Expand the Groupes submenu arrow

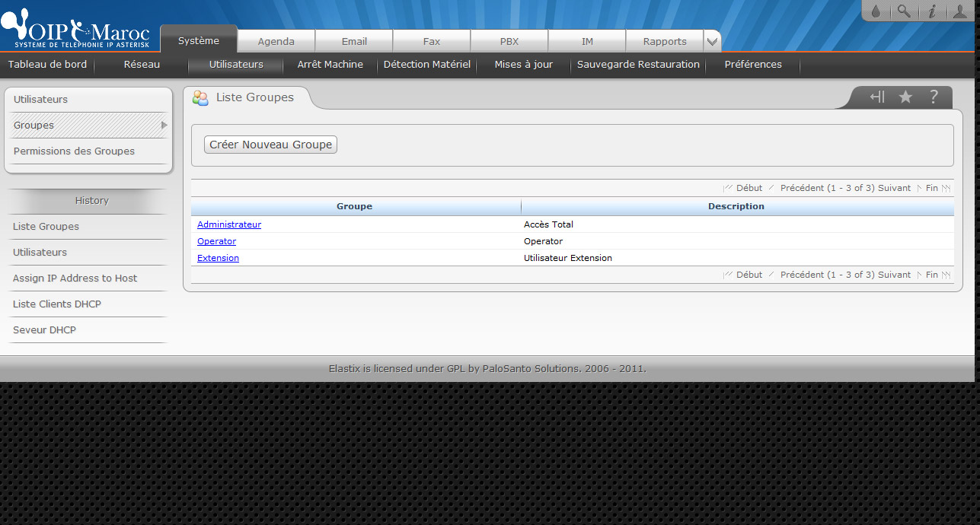pyautogui.click(x=164, y=125)
